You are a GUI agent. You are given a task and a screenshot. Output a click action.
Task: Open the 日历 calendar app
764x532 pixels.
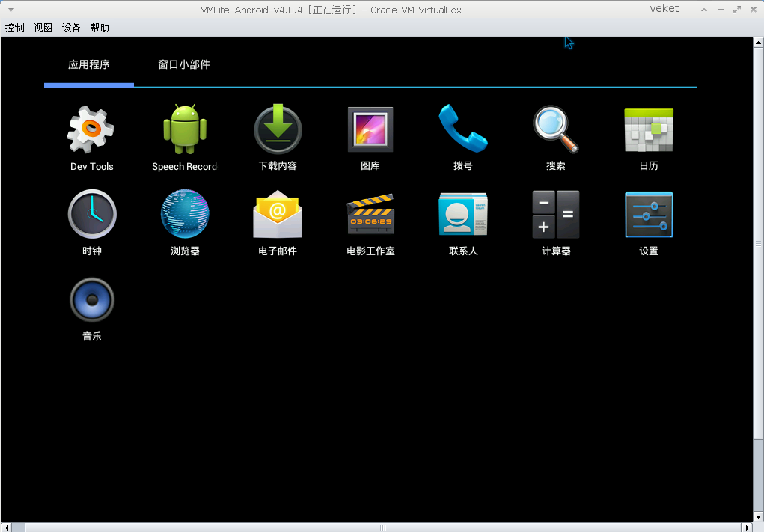point(649,139)
